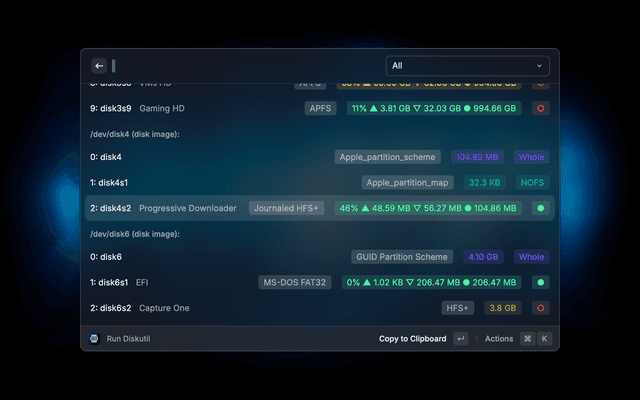This screenshot has height=400, width=640.
Task: Click the Command key icon in footer
Action: (527, 339)
